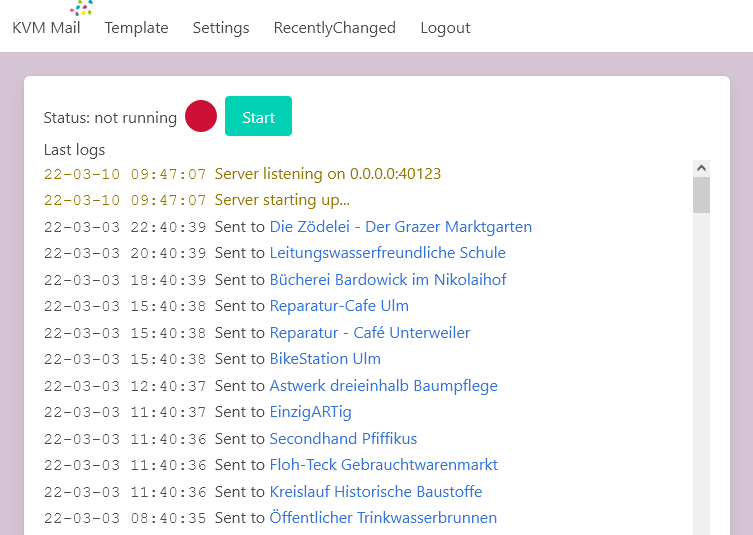753x535 pixels.
Task: Open Reparatur-Cafe Ulm link
Action: point(339,306)
